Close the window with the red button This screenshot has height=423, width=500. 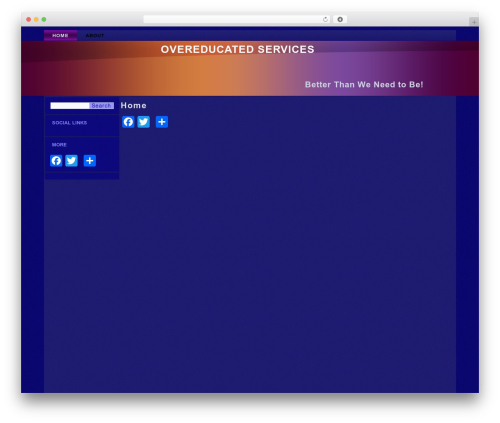[29, 19]
